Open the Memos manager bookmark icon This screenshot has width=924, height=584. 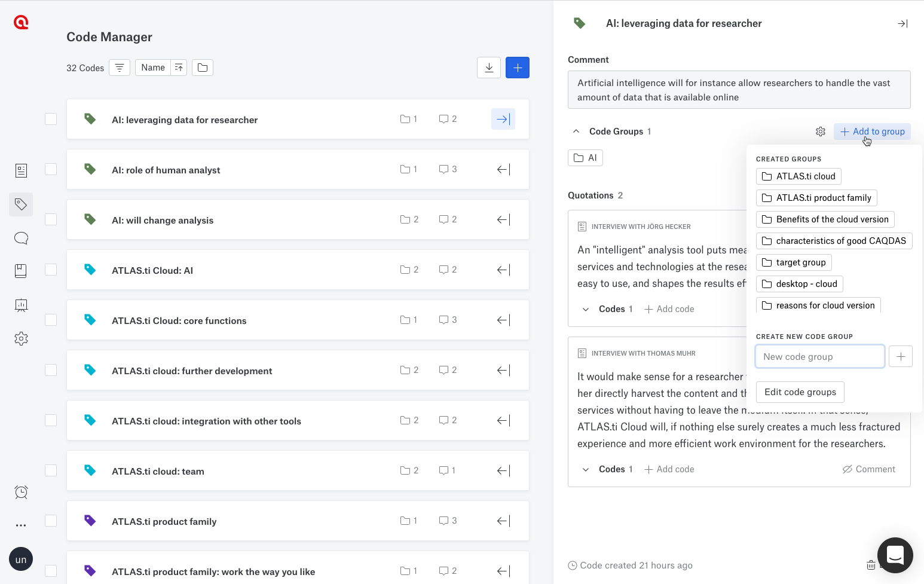[21, 271]
